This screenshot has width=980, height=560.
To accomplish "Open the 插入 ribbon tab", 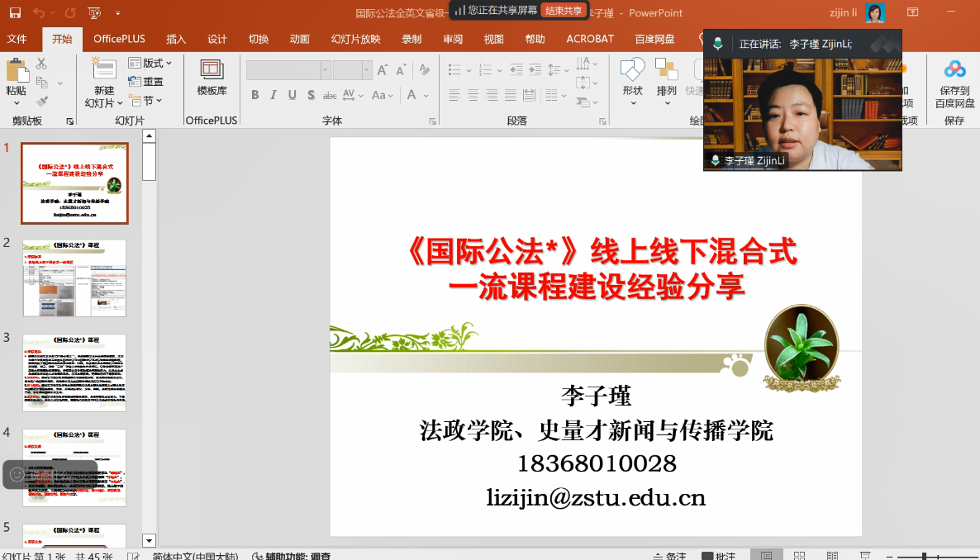I will [x=176, y=39].
